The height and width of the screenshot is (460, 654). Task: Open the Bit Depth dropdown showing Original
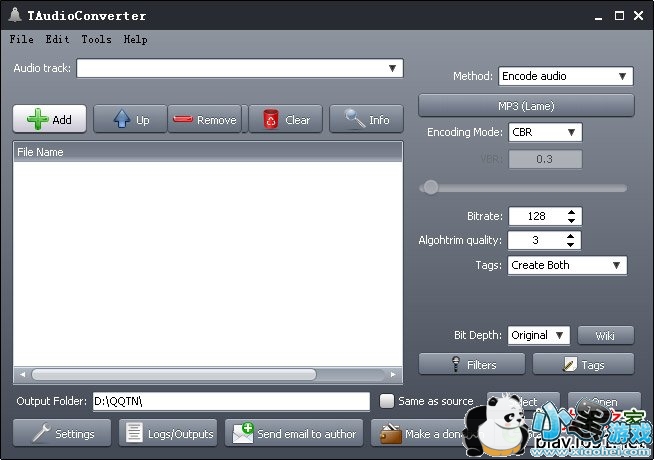click(x=538, y=335)
